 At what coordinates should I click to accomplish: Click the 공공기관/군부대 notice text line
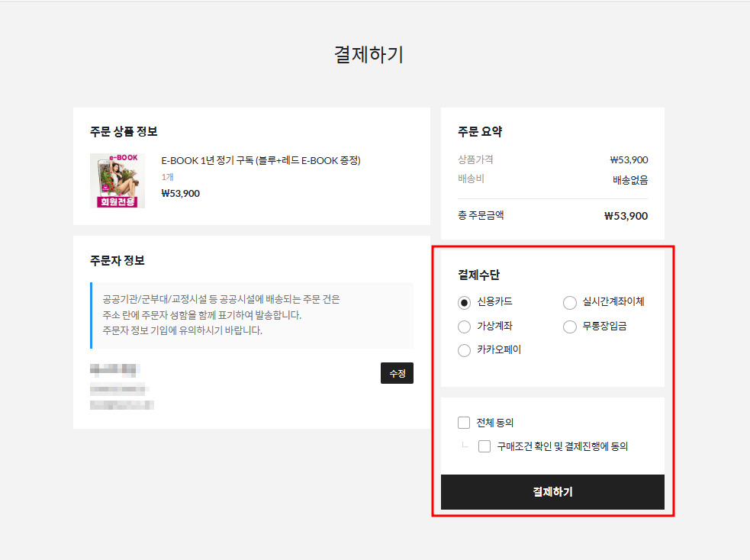click(221, 299)
